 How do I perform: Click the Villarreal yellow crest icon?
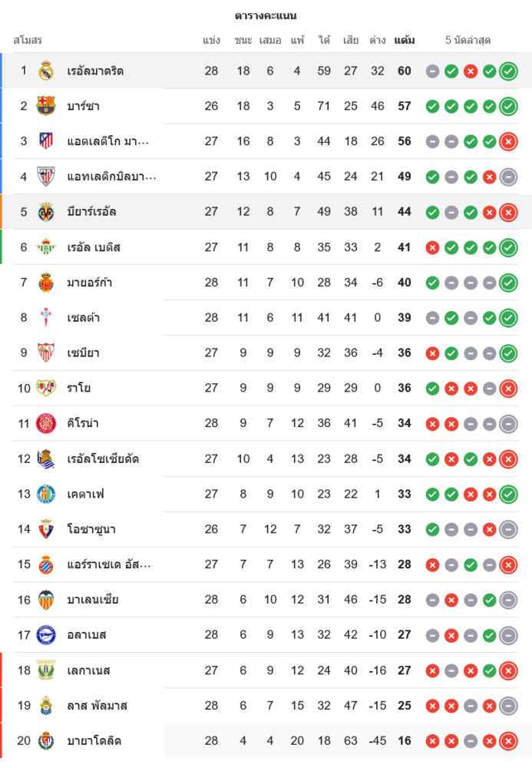pyautogui.click(x=46, y=212)
